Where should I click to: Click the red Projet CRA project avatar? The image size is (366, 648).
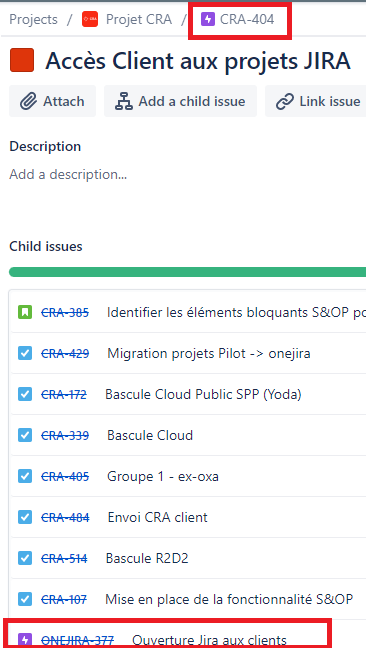click(90, 19)
